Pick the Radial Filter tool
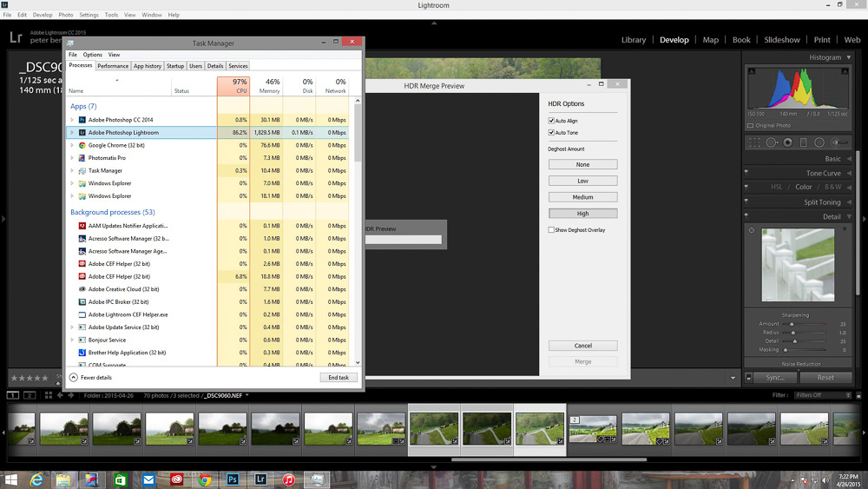Image resolution: width=868 pixels, height=489 pixels. point(819,142)
